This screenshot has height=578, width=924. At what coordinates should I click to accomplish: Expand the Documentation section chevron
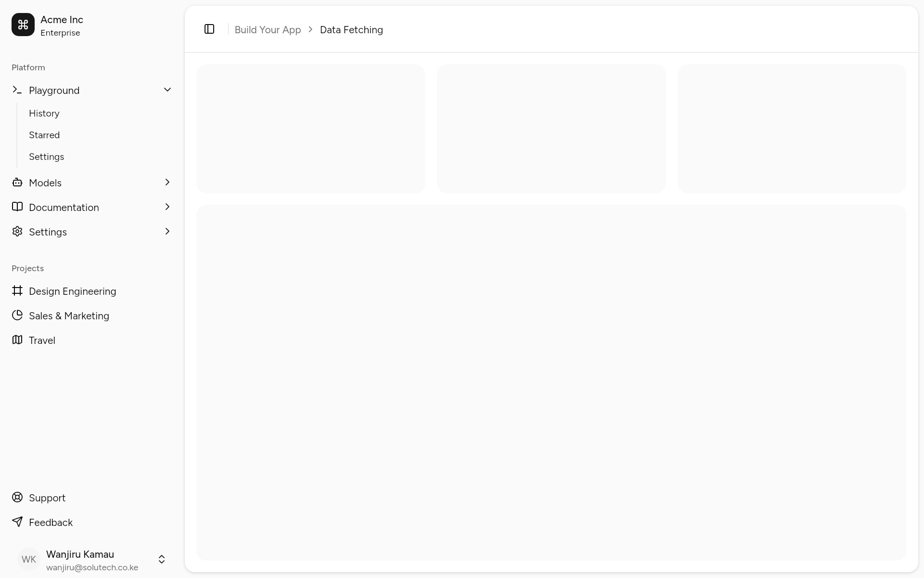pyautogui.click(x=167, y=207)
